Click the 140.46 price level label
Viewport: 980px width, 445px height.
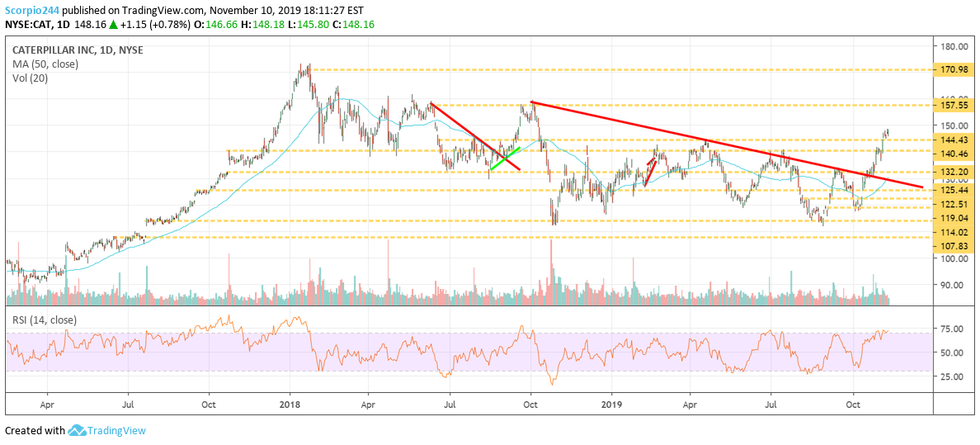[953, 154]
